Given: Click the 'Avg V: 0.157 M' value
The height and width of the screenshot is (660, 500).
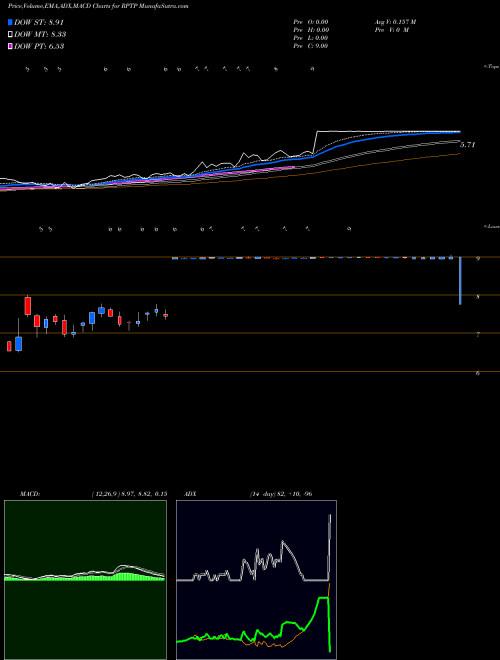Looking at the screenshot, I should click(x=396, y=22).
